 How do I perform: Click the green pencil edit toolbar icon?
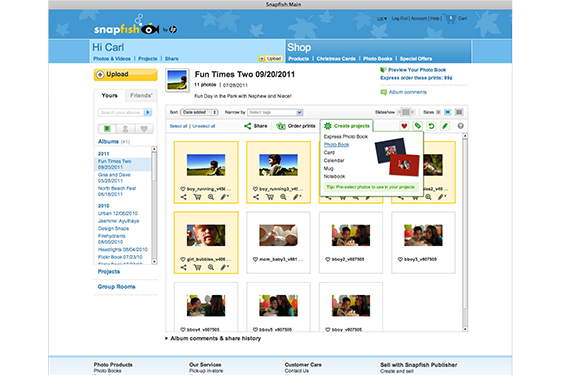click(x=445, y=126)
